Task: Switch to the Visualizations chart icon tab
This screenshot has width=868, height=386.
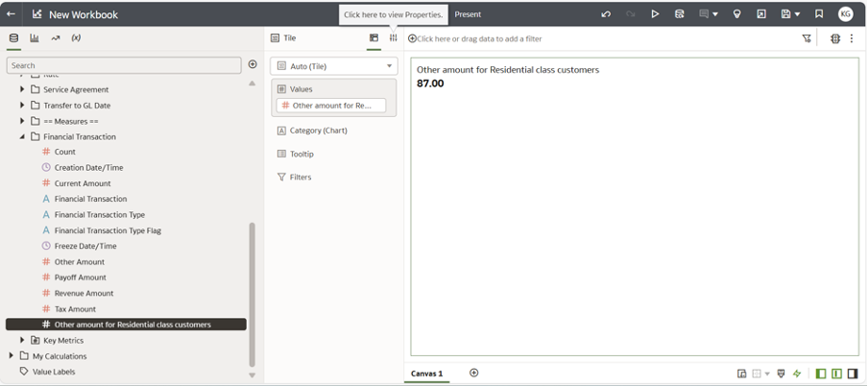Action: pyautogui.click(x=35, y=38)
